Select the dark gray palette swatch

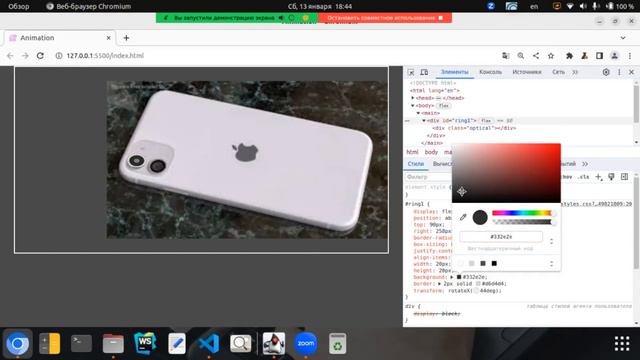point(483,264)
